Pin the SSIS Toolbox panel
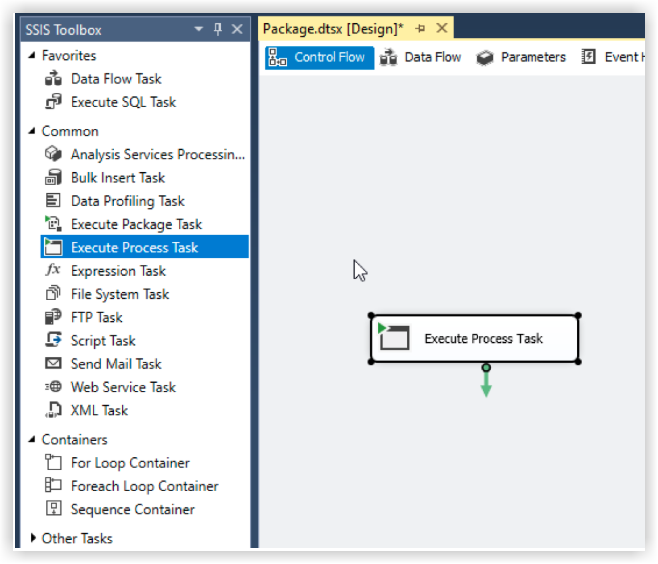 [217, 29]
